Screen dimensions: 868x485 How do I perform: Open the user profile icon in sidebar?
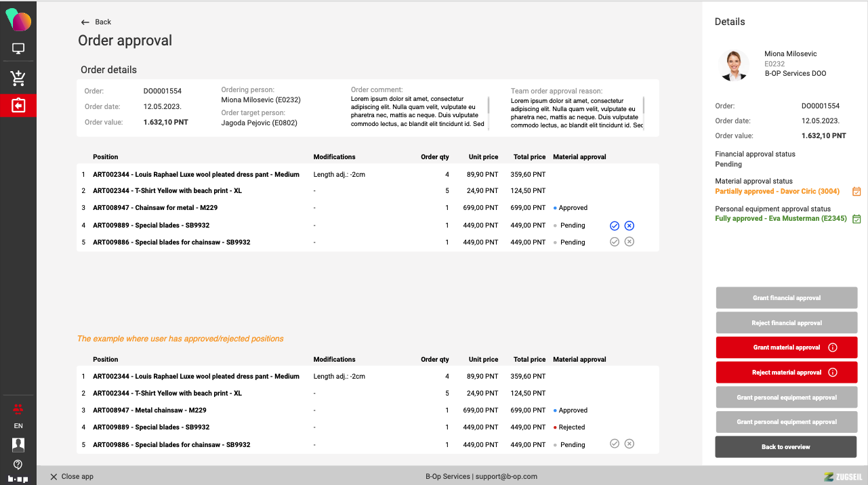click(18, 444)
